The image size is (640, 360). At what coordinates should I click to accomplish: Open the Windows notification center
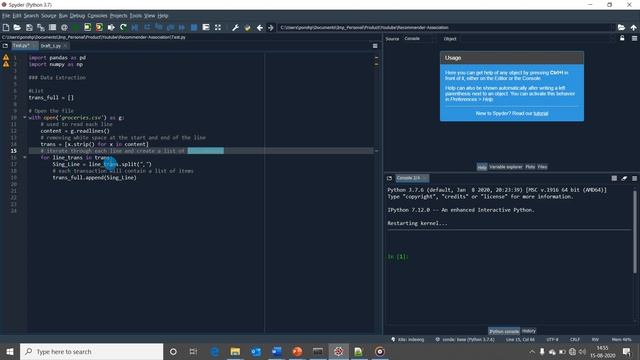627,351
